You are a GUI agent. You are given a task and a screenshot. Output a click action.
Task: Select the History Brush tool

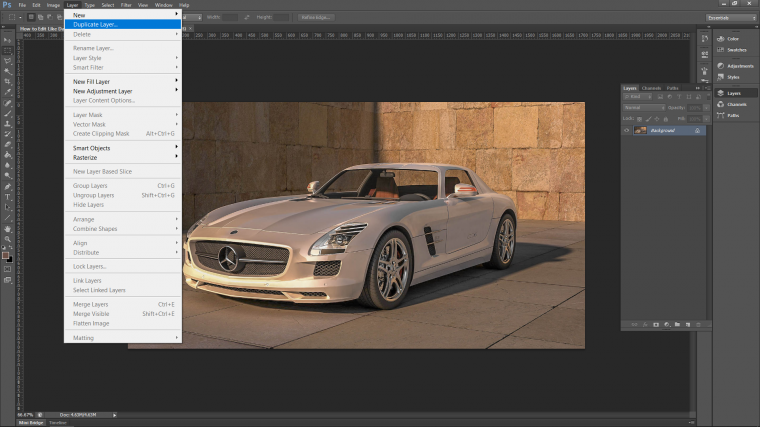point(7,134)
